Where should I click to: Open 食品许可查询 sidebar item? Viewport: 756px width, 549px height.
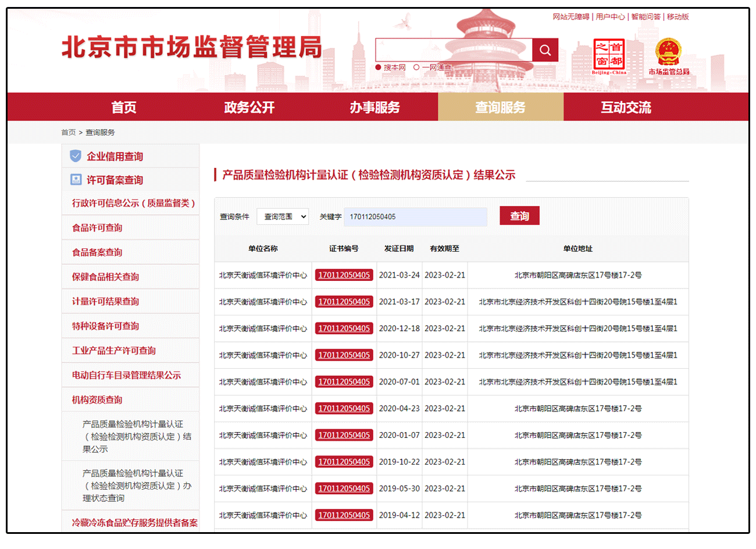point(97,227)
